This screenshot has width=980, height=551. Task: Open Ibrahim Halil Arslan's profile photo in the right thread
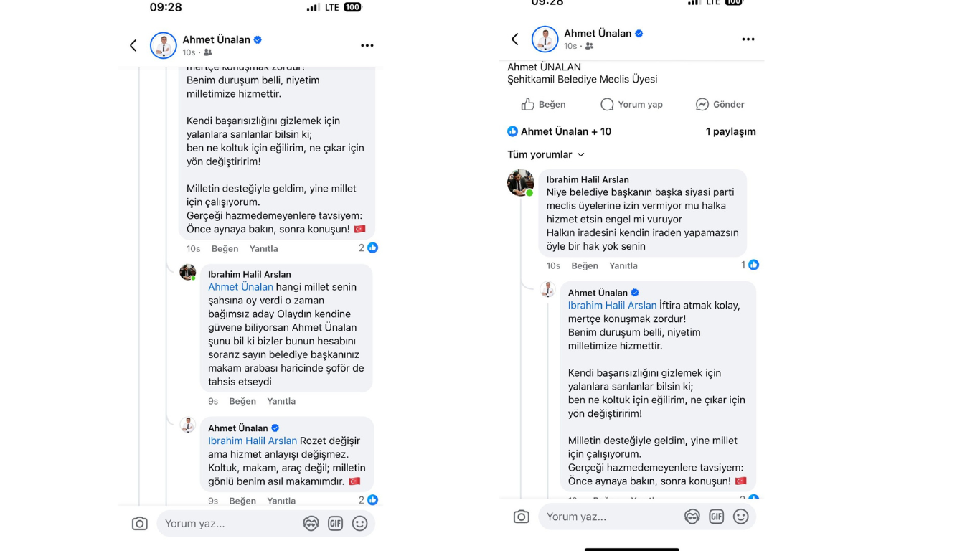tap(521, 183)
